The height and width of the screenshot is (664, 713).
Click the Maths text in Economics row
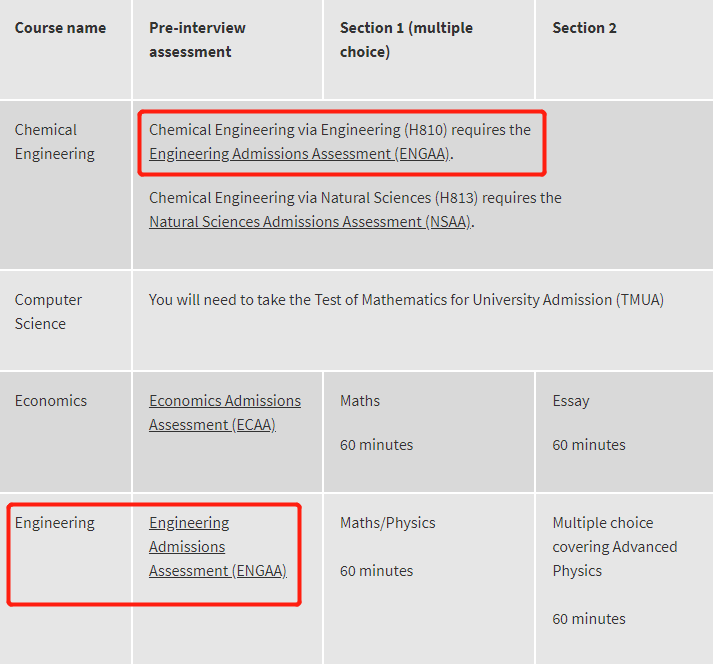pos(360,401)
